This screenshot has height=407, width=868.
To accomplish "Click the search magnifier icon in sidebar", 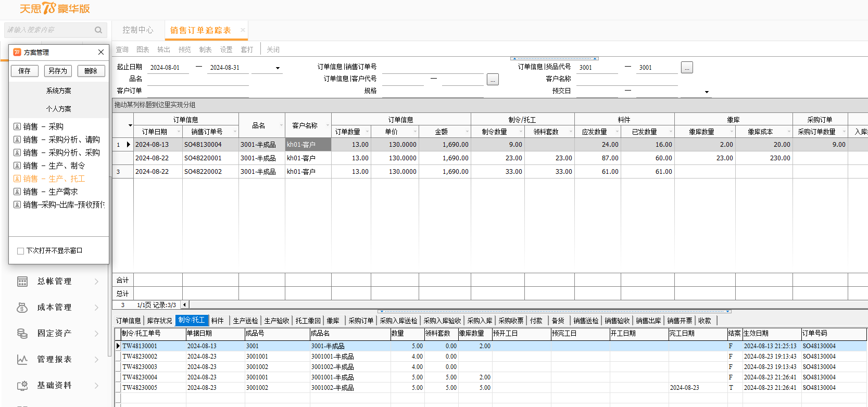I will 98,30.
